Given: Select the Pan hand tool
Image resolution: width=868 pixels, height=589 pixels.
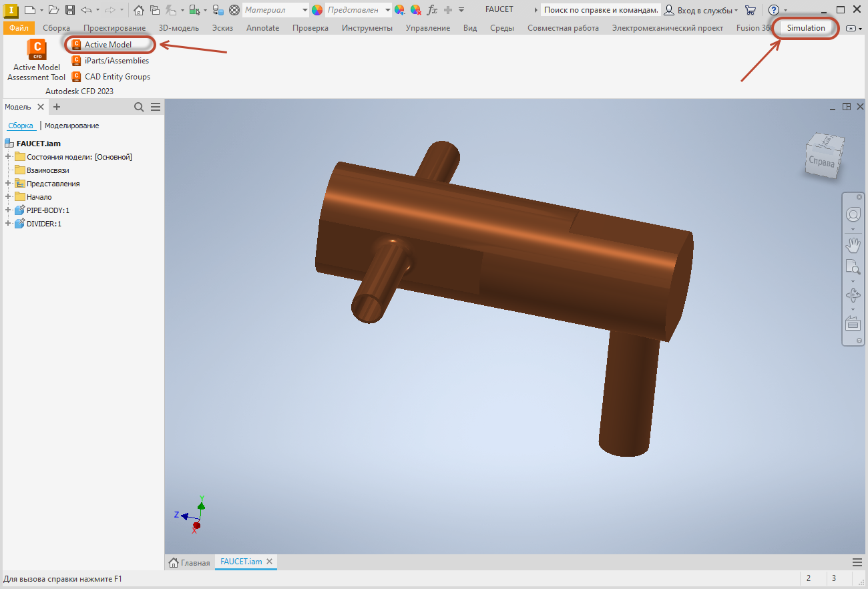Looking at the screenshot, I should pos(853,245).
